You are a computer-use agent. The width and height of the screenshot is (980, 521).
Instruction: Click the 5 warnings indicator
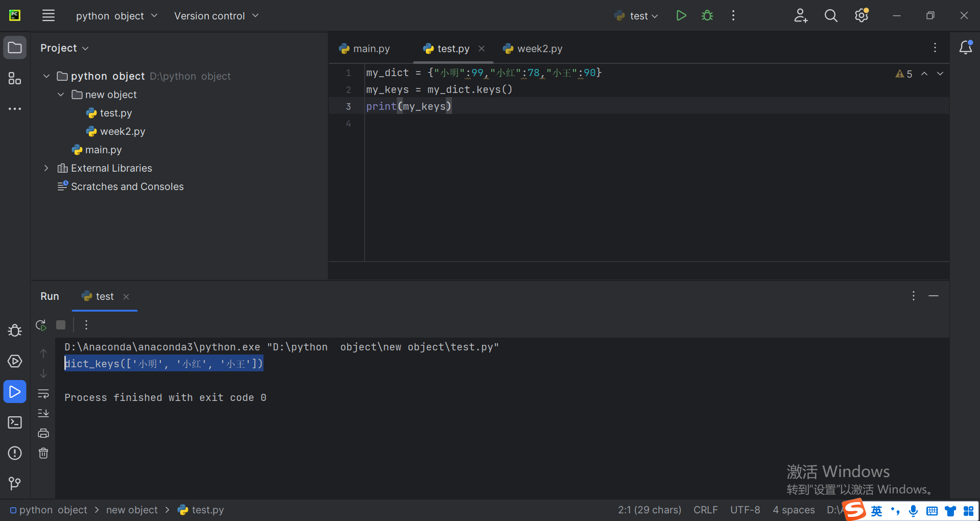903,74
